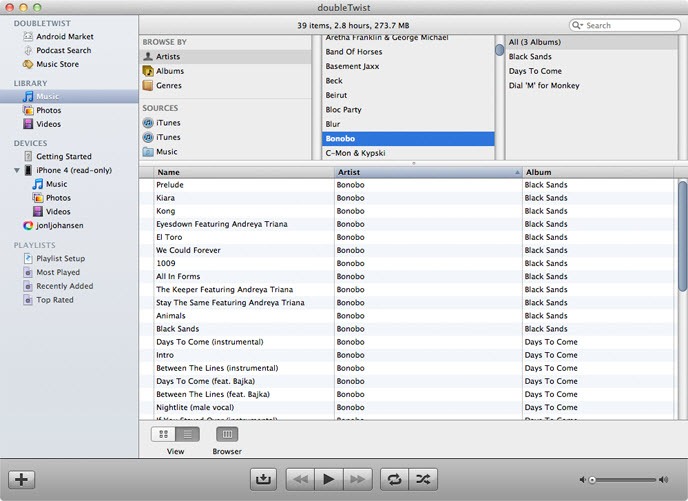Toggle the Browser panel button

pos(227,434)
